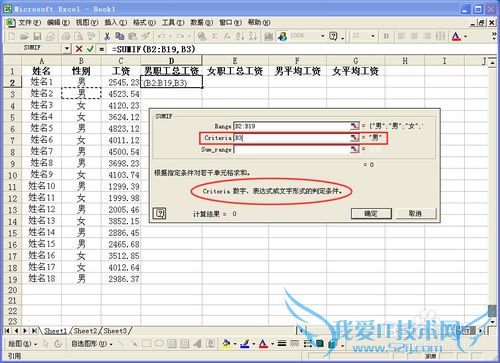
Task: Switch to the Sheet3 tab
Action: [x=115, y=331]
